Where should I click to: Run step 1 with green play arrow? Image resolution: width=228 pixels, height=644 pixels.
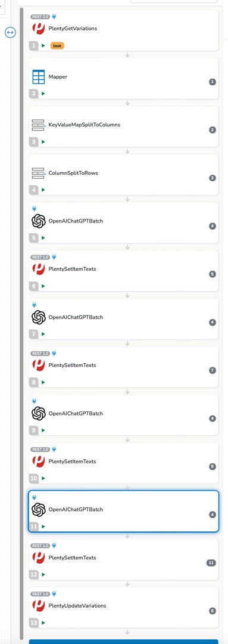click(43, 45)
